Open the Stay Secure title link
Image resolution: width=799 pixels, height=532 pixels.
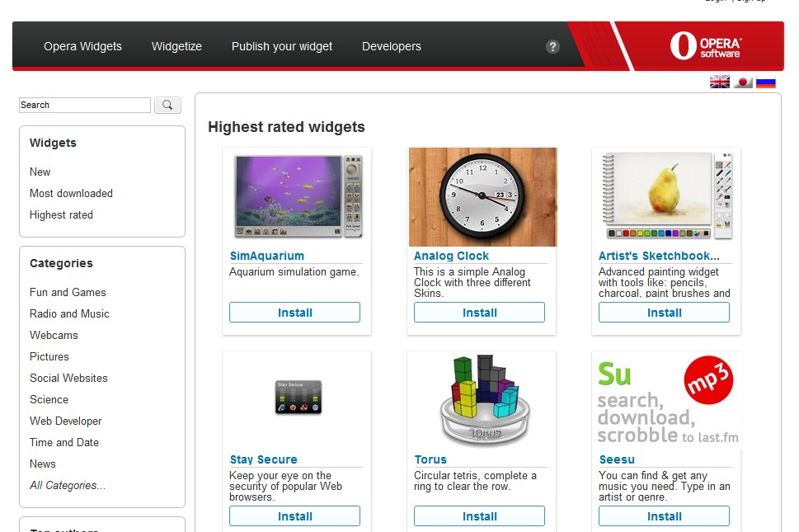pos(263,459)
